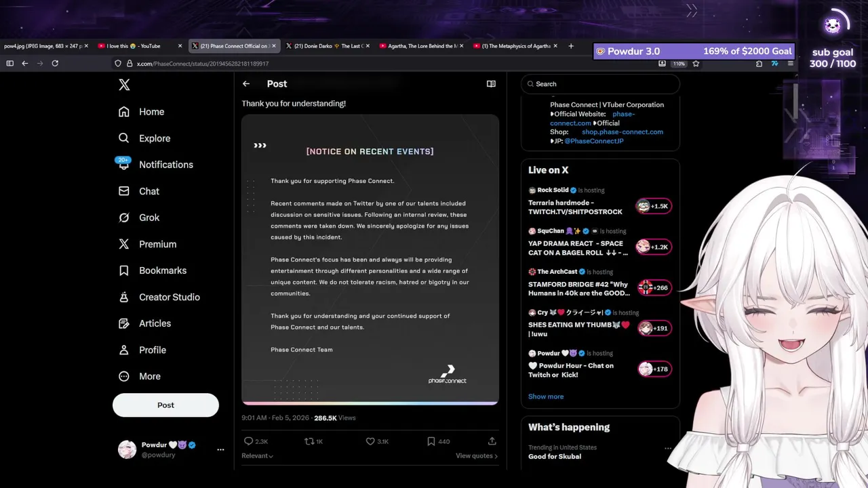Image resolution: width=868 pixels, height=488 pixels.
Task: Open the @PhaseConnectJP profile link
Action: coord(594,141)
